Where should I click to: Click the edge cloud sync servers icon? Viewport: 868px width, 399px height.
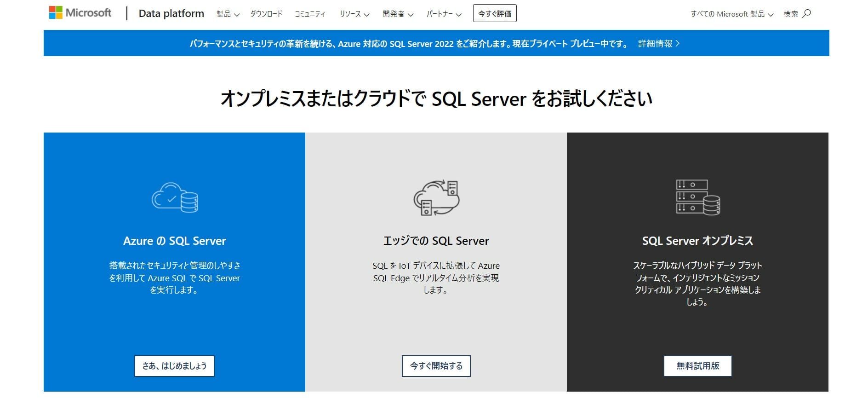click(x=436, y=198)
